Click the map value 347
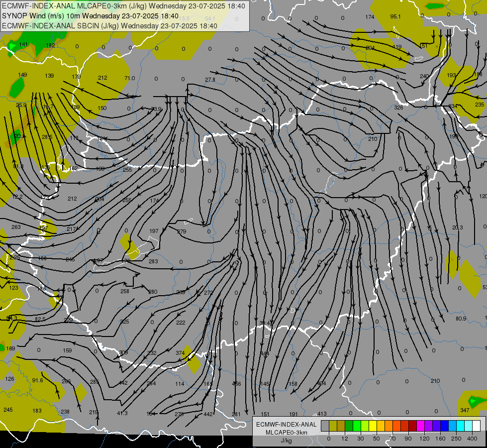Viewport: 487px width, 448px height. (465, 410)
